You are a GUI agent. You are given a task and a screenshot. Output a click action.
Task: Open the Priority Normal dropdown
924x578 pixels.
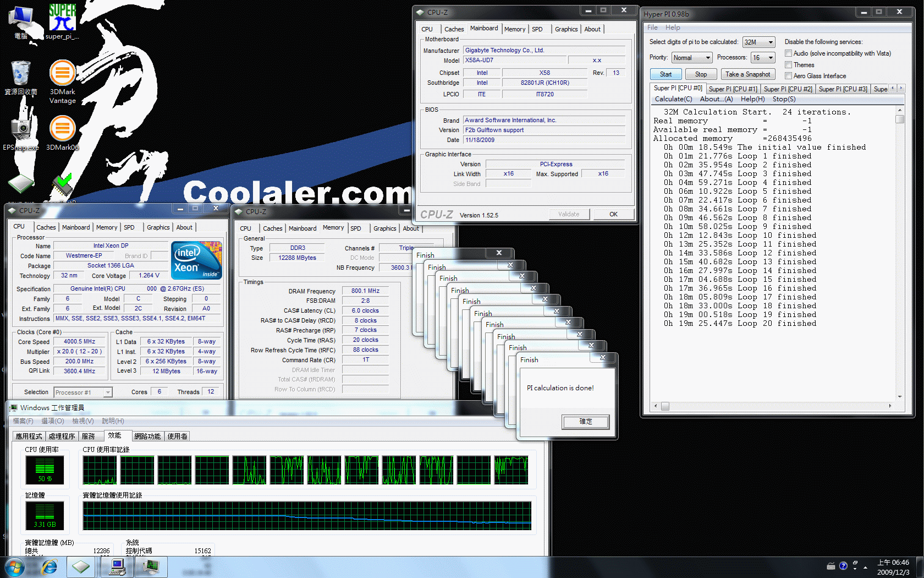pyautogui.click(x=692, y=58)
